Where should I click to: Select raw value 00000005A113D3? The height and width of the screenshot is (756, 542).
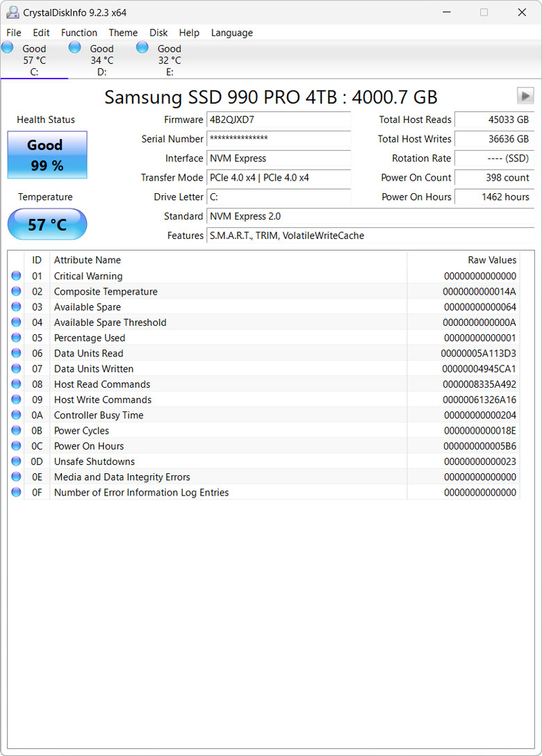click(x=478, y=353)
